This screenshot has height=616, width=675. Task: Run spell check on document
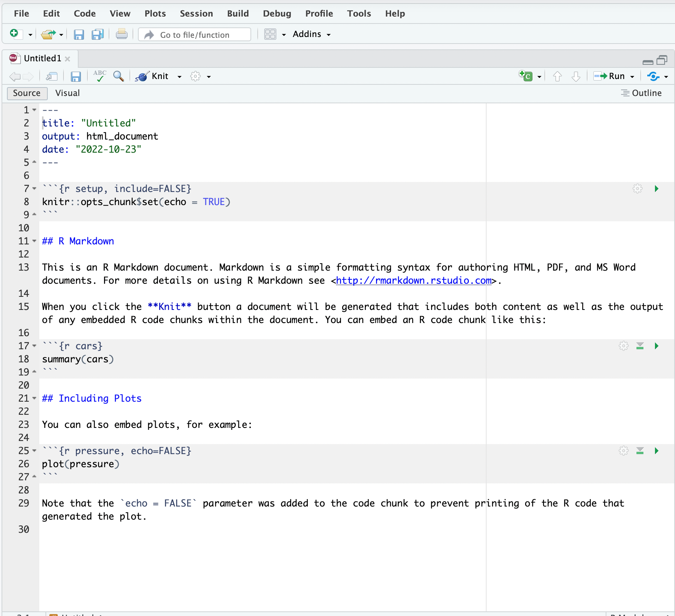tap(100, 76)
